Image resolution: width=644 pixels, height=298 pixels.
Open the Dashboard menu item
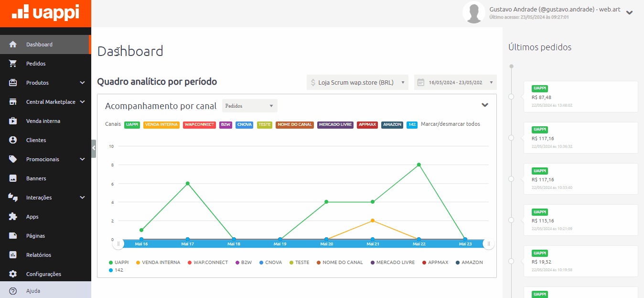coord(45,44)
